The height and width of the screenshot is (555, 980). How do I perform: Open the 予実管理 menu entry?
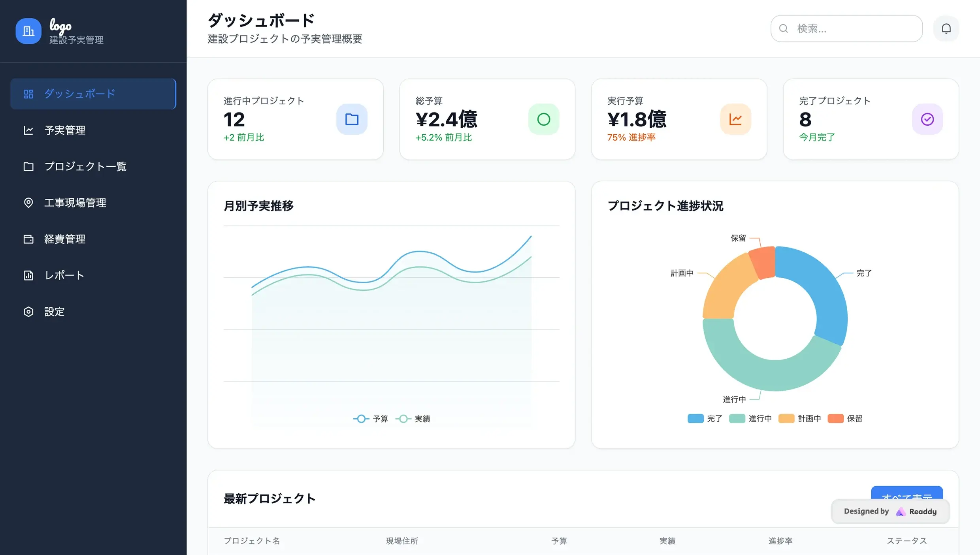coord(65,130)
